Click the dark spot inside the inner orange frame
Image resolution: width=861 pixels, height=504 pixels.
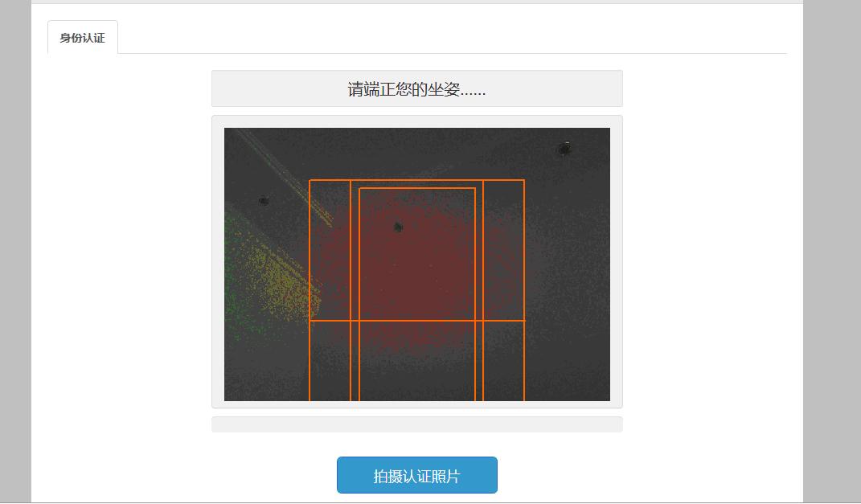pyautogui.click(x=399, y=226)
